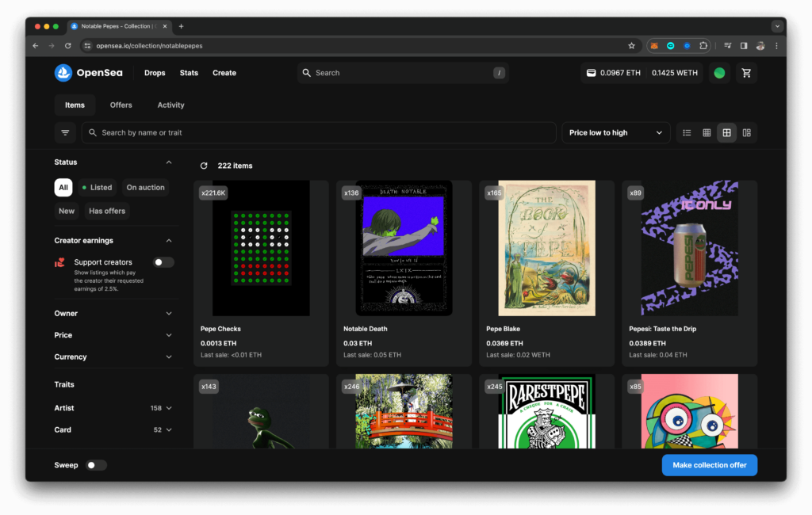
Task: Go back in browser history
Action: point(36,45)
